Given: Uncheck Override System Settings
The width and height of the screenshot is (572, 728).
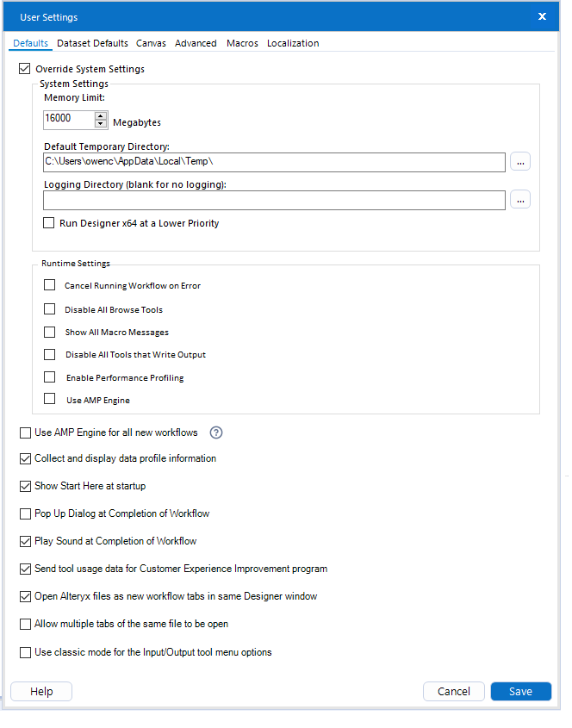Looking at the screenshot, I should pos(24,68).
